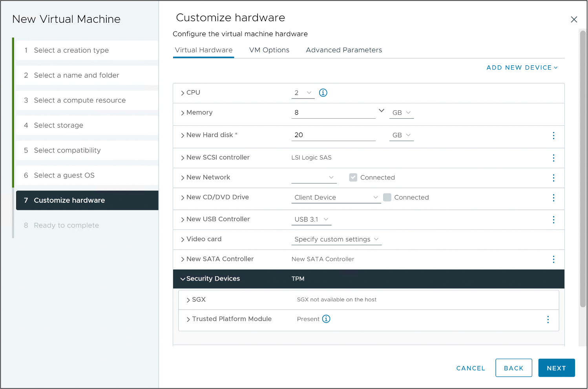This screenshot has height=389, width=588.
Task: Go to step 3 Select a compute resource
Action: pos(87,101)
